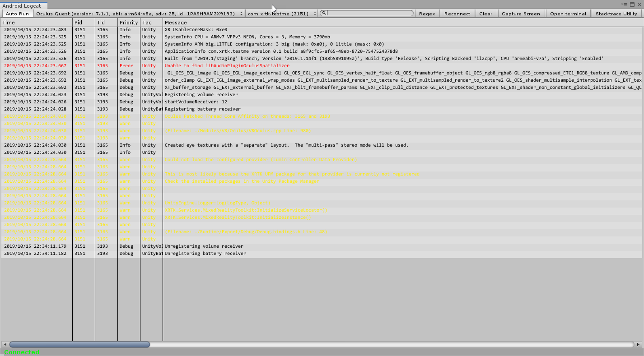
Task: Click the Open terminal button
Action: (568, 14)
